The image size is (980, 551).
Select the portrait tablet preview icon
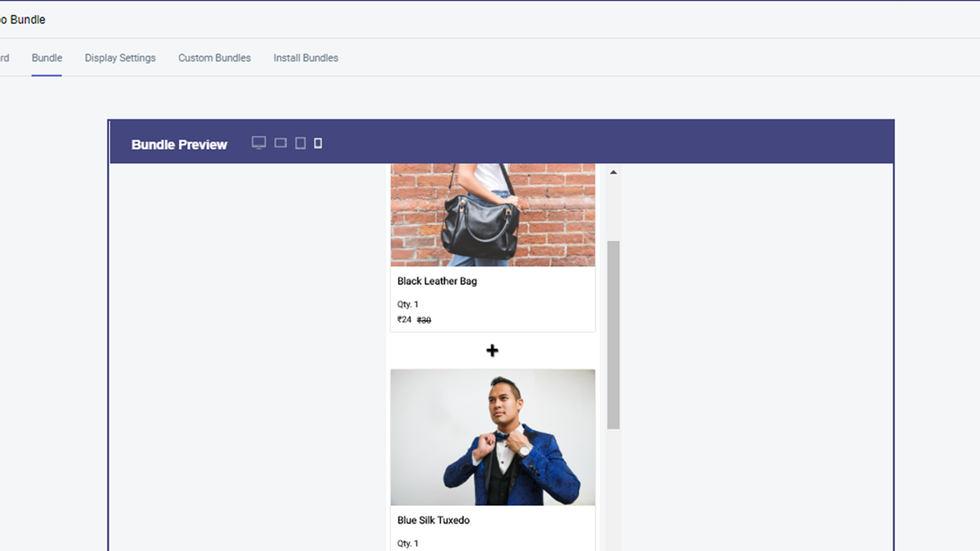point(300,143)
